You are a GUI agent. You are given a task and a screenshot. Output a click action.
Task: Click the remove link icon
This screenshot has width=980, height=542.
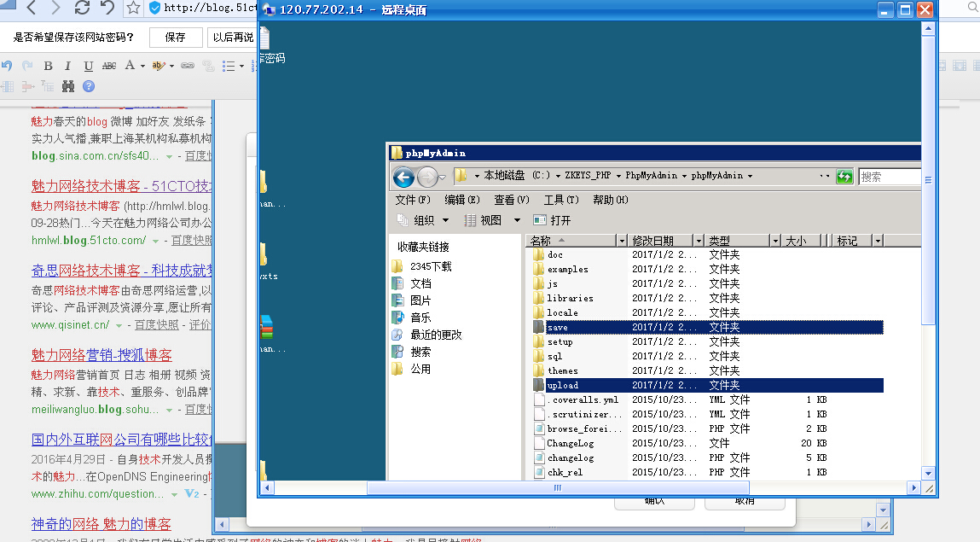pos(208,66)
